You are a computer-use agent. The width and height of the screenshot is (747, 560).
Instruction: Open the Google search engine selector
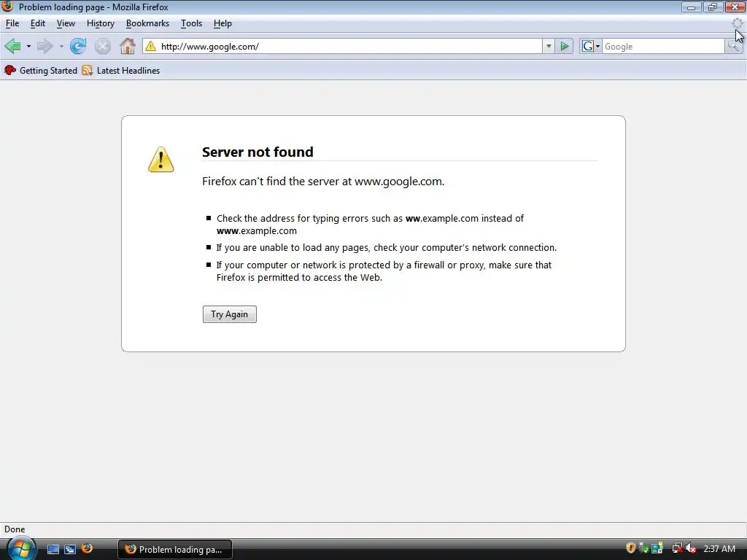(x=591, y=46)
